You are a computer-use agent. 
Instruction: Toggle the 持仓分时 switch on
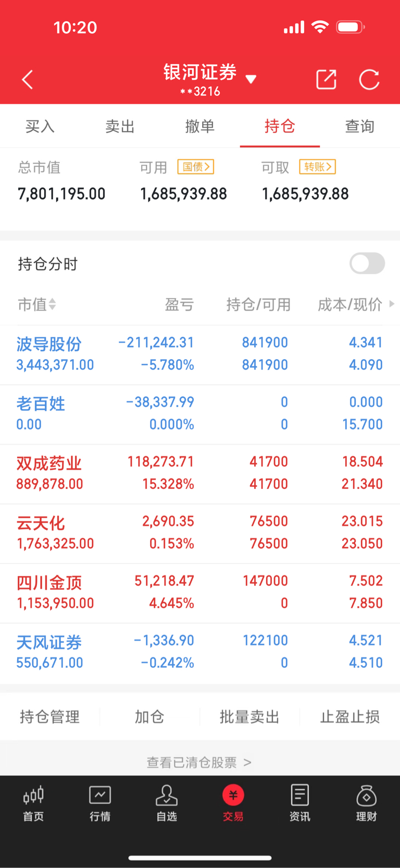(x=367, y=263)
